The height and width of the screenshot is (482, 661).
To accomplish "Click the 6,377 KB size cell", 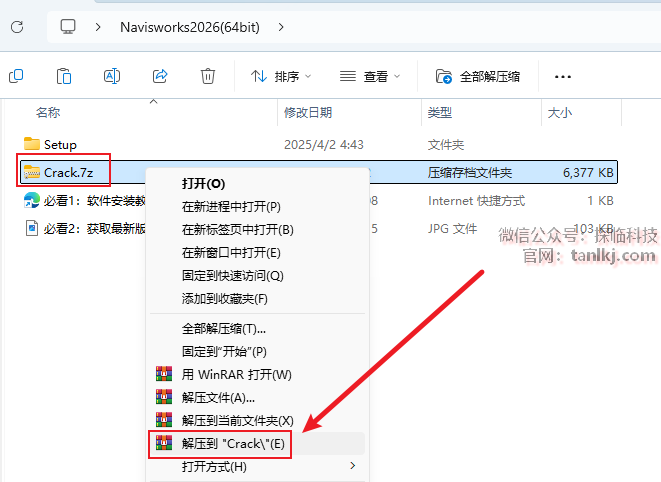I will pyautogui.click(x=588, y=172).
